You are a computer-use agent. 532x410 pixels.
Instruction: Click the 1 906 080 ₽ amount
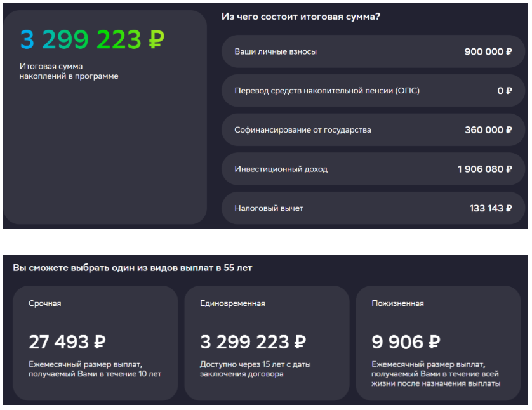[484, 169]
